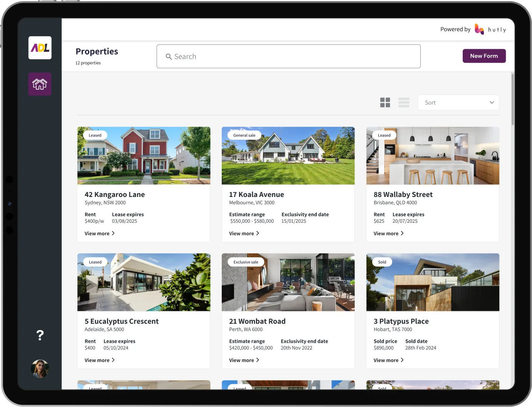Click the ADL logo in sidebar
Viewport: 532px width, 407px height.
40,48
